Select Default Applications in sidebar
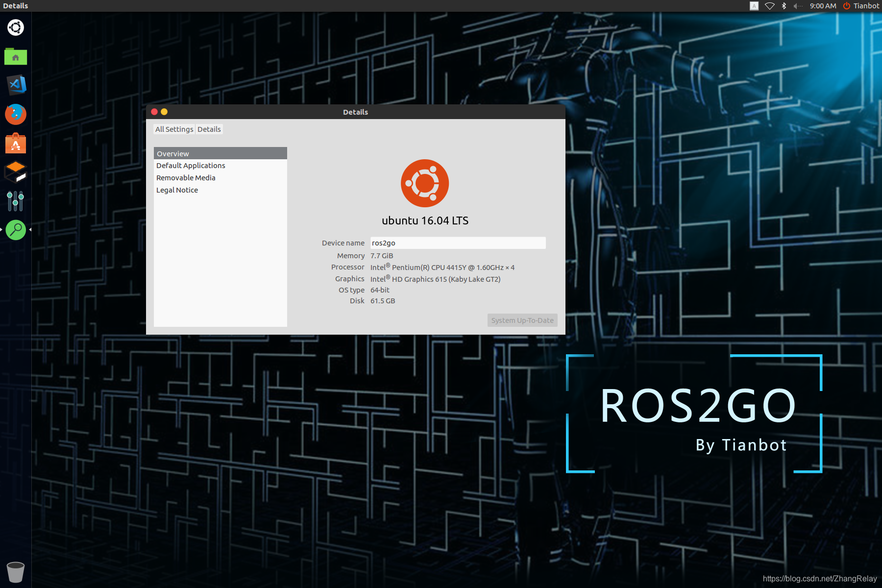The image size is (882, 588). point(220,166)
